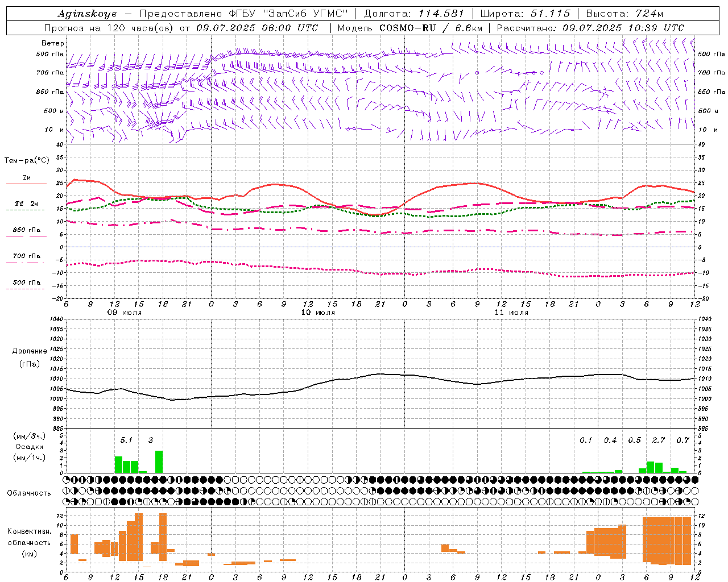
Task: Click the 'Ветер' wind panel label
Action: tap(53, 43)
